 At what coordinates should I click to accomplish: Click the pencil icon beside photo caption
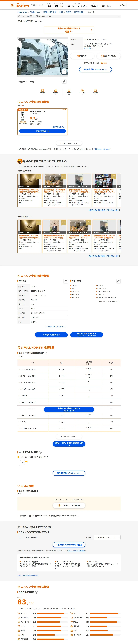pos(64,81)
